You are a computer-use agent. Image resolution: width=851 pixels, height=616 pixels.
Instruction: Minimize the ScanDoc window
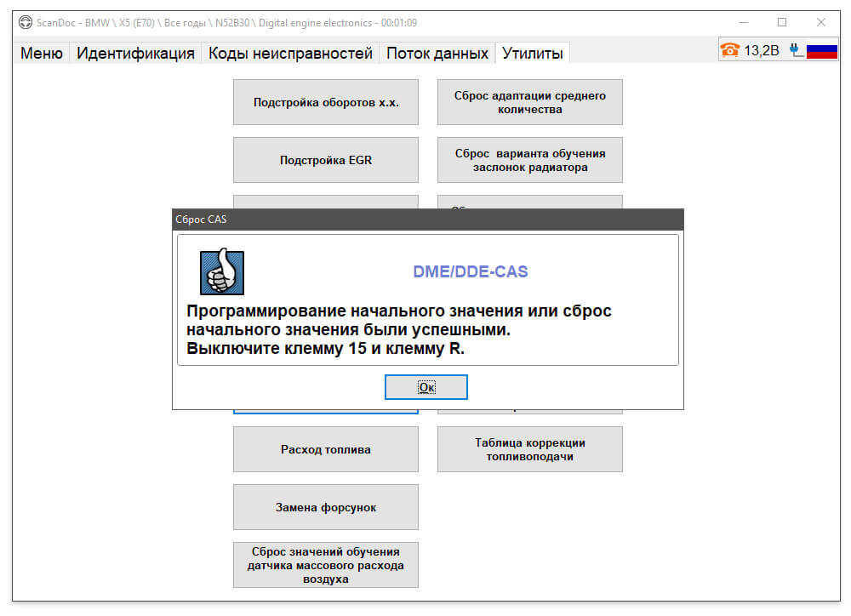[x=744, y=23]
